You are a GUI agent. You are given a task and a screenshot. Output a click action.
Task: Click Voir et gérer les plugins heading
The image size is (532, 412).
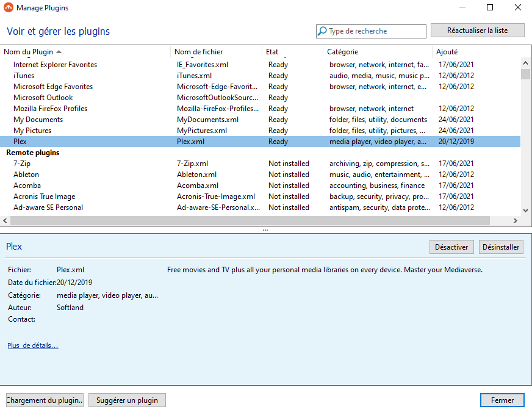pos(59,31)
